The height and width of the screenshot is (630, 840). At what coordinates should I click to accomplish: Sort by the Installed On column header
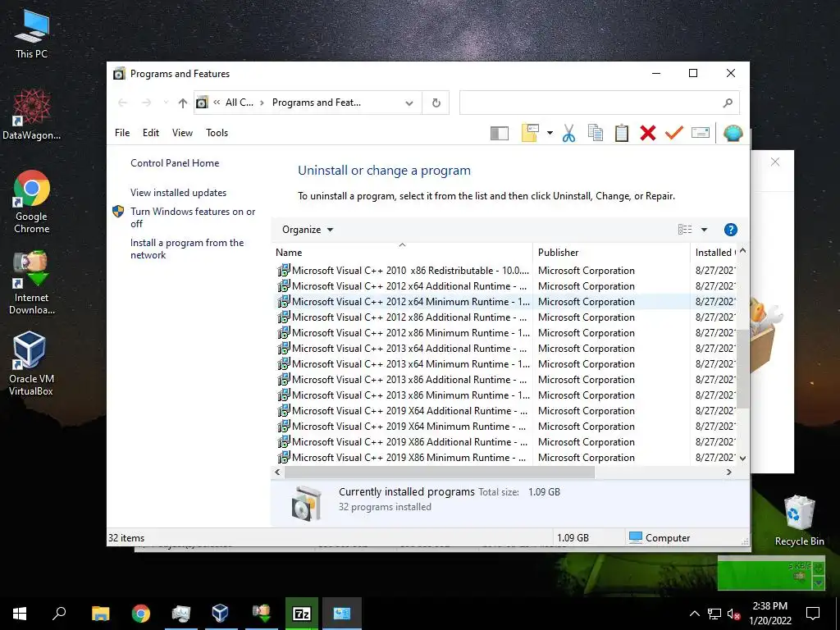pos(714,253)
